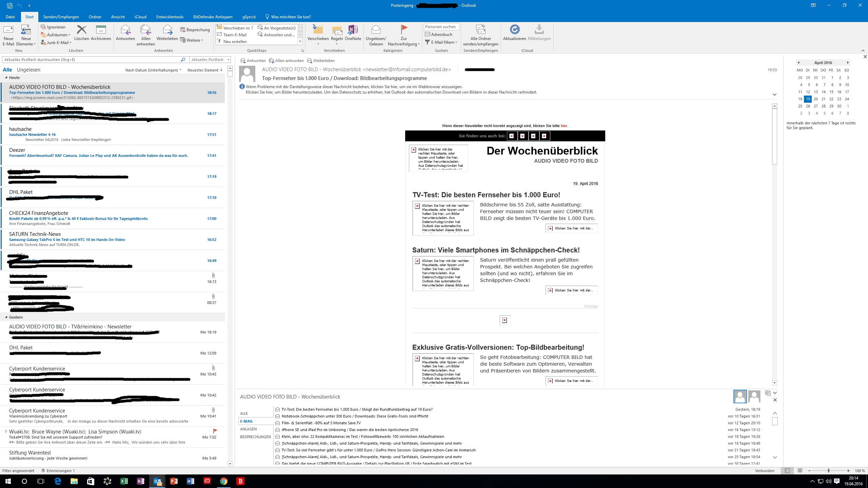Collapse the Heute group
Viewport: 868px width, 488px height.
(x=6, y=78)
